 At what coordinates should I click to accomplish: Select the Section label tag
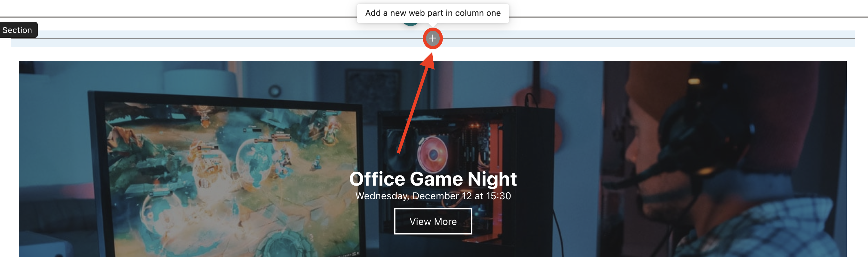click(17, 30)
